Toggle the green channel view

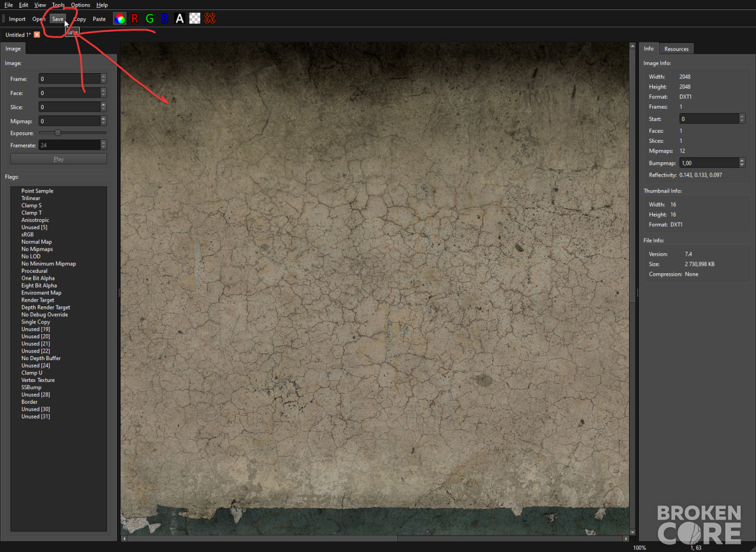pyautogui.click(x=149, y=19)
